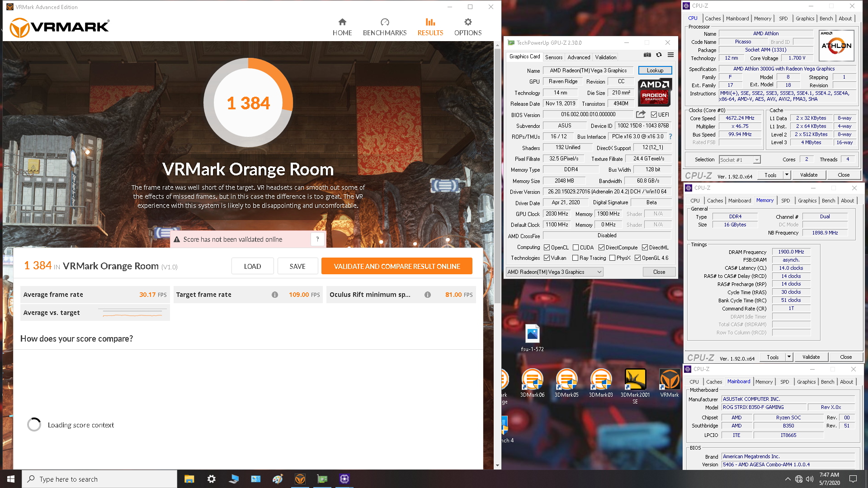Click Close button in GPU-Z
The image size is (868, 488).
point(659,272)
